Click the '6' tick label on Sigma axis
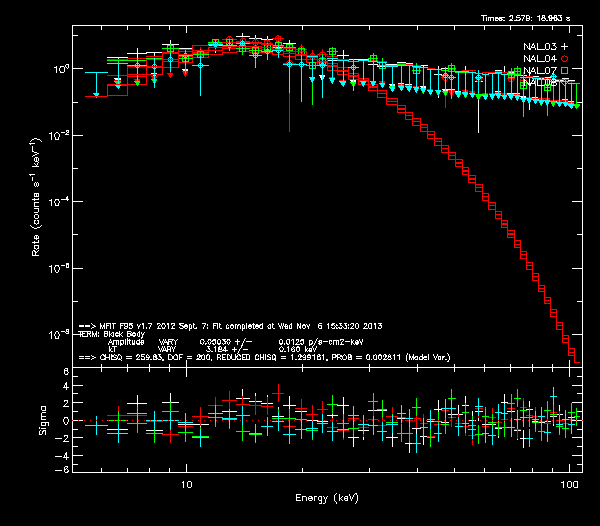The height and width of the screenshot is (526, 600). (66, 372)
